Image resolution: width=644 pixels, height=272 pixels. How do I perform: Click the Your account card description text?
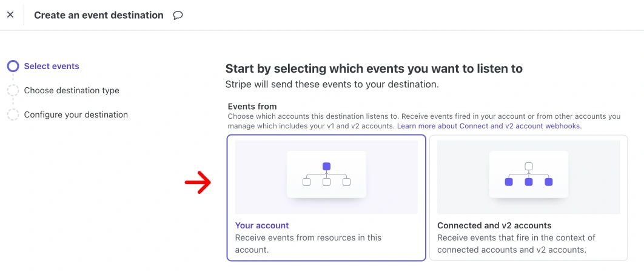(308, 244)
